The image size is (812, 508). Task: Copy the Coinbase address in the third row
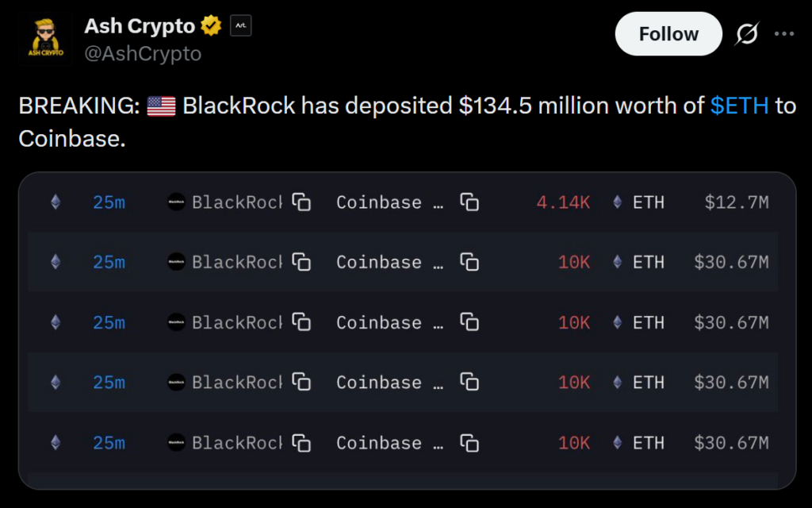coord(469,323)
